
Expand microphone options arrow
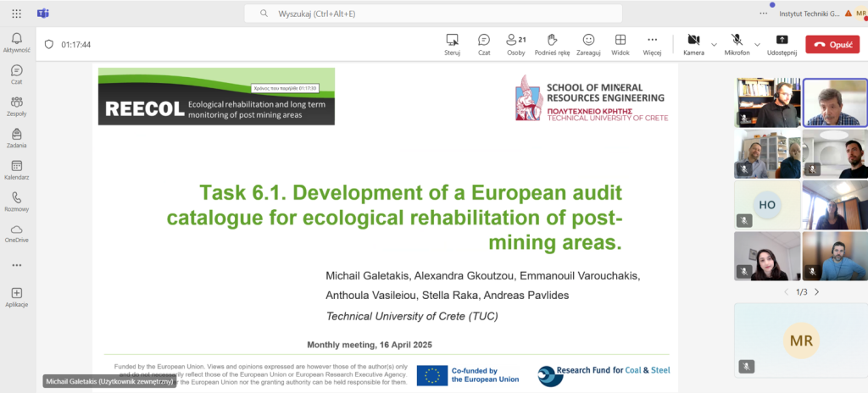(x=757, y=44)
